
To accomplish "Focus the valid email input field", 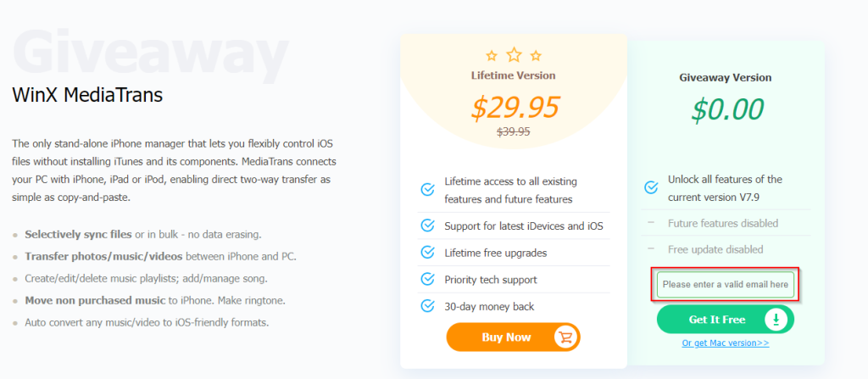I will 726,284.
